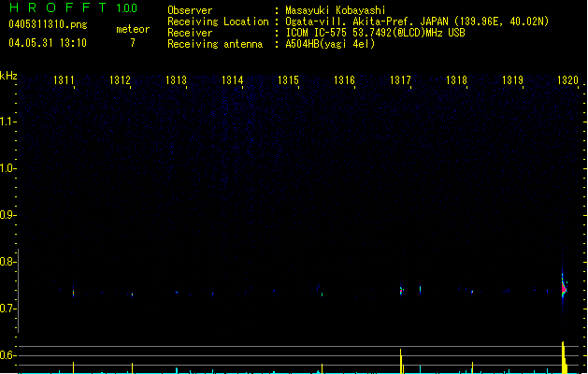
Task: Click the 0.7 kHz frequency axis label
Action: pyautogui.click(x=7, y=309)
